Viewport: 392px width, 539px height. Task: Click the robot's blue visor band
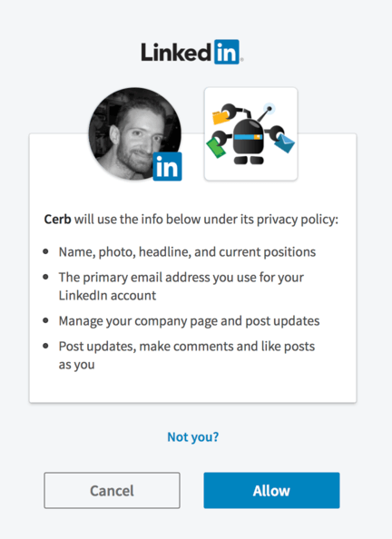[x=249, y=137]
